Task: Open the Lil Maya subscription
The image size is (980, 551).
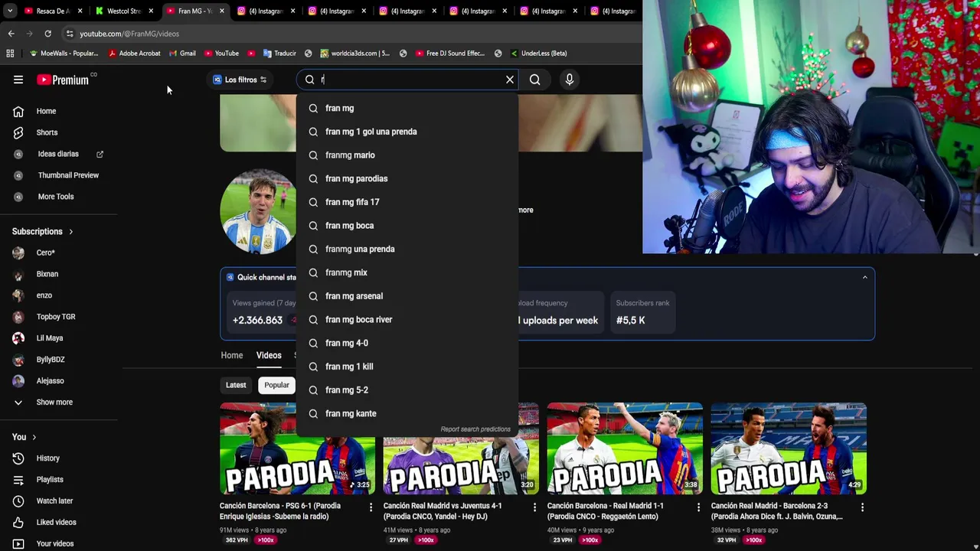Action: [x=50, y=338]
